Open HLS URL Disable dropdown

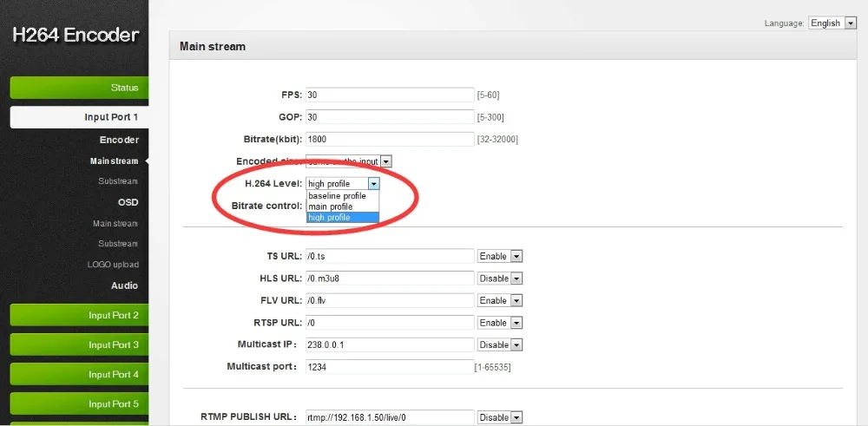[x=500, y=279]
